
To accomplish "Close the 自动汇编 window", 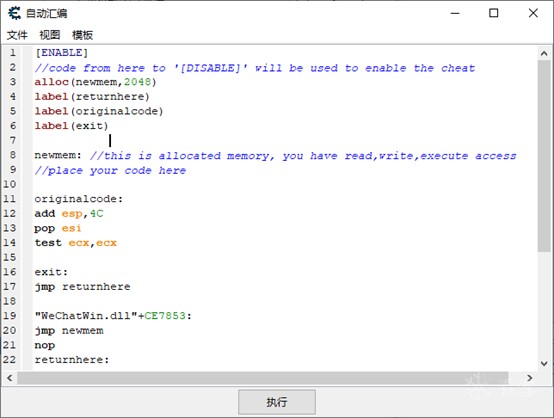I will tap(533, 13).
